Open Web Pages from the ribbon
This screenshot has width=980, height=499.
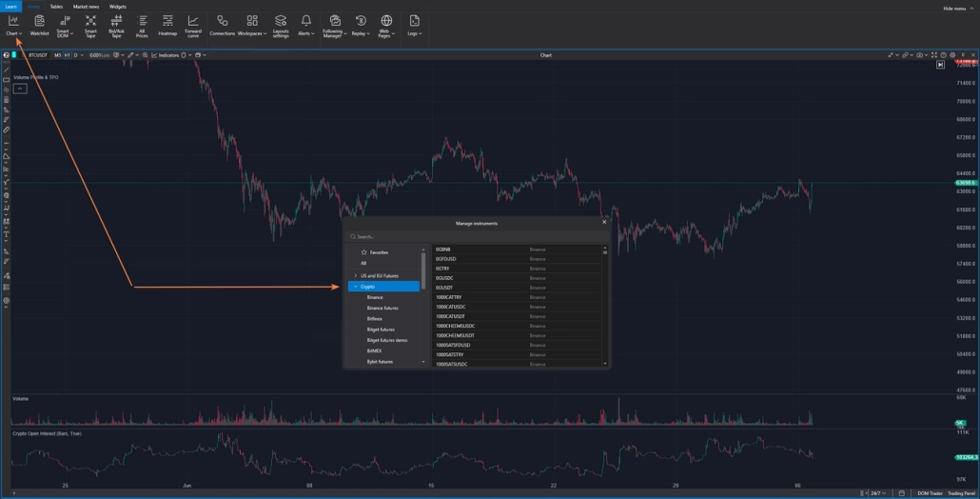386,27
